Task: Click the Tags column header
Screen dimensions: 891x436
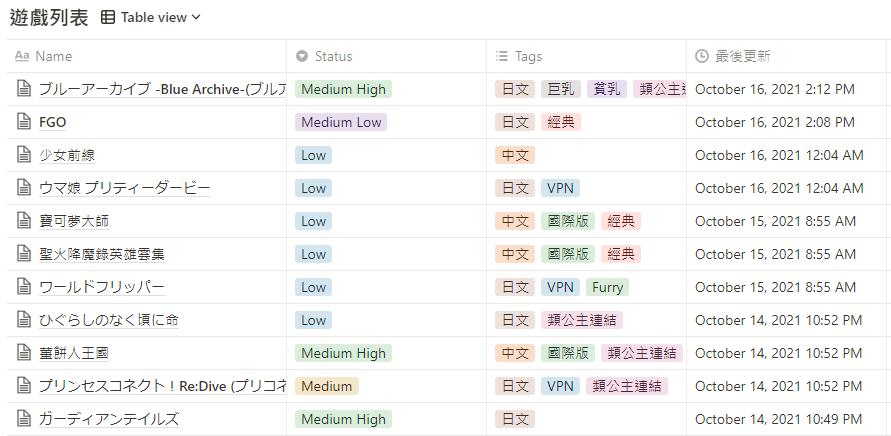Action: (x=586, y=56)
